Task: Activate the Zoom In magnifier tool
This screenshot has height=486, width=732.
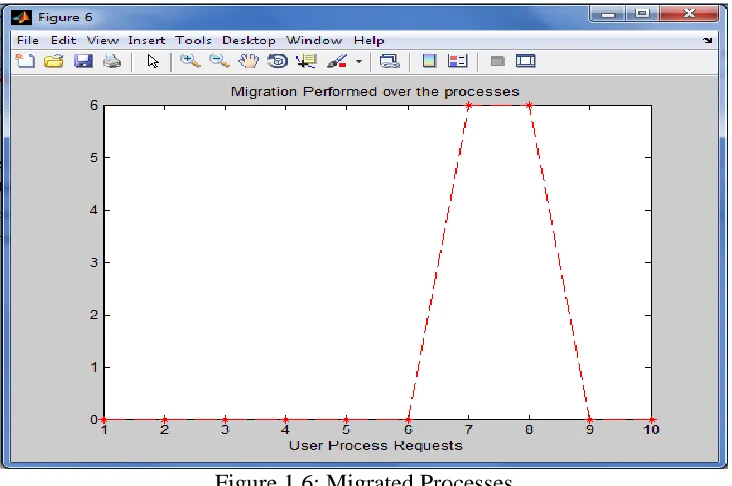Action: pyautogui.click(x=190, y=61)
